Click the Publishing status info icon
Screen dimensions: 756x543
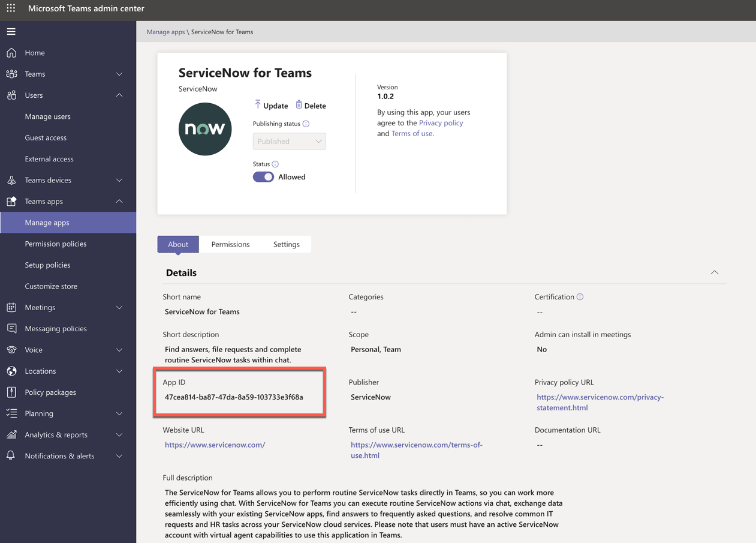coord(306,124)
